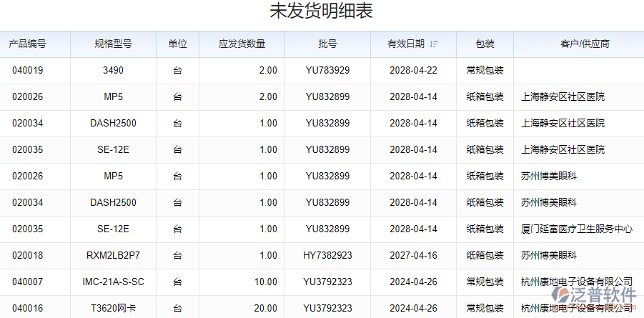Open product number 040007

(27, 282)
